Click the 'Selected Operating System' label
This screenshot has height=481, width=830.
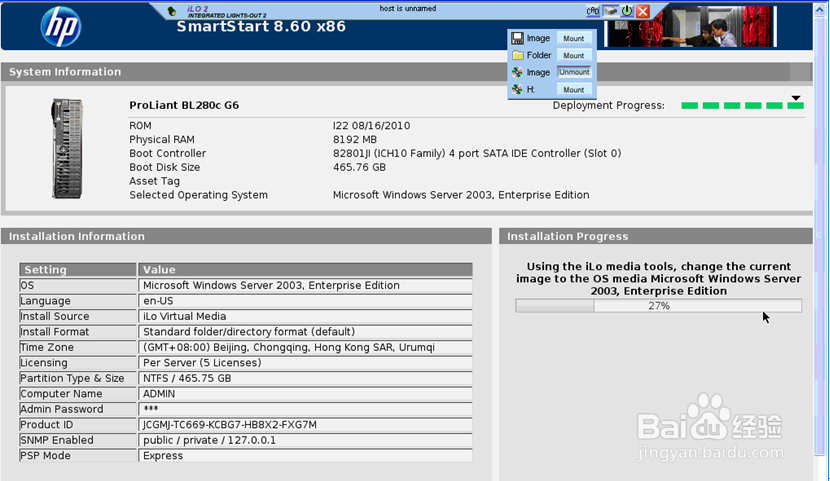[198, 195]
